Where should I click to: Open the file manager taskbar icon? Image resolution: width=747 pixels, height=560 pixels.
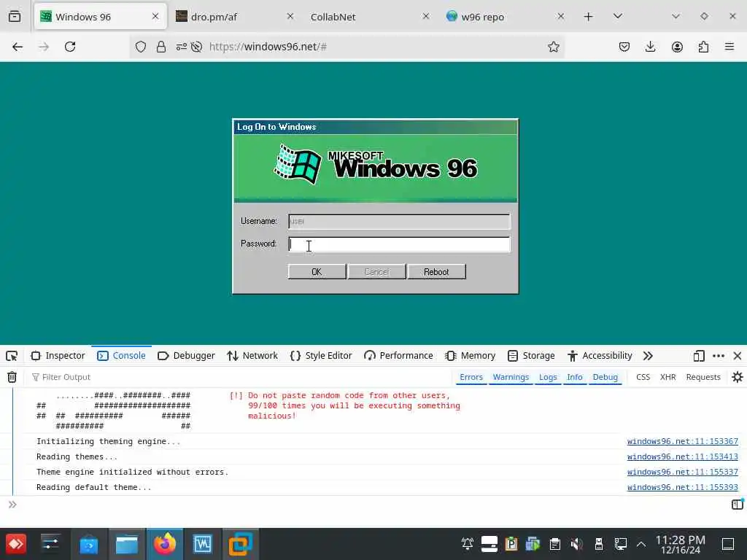coord(127,544)
